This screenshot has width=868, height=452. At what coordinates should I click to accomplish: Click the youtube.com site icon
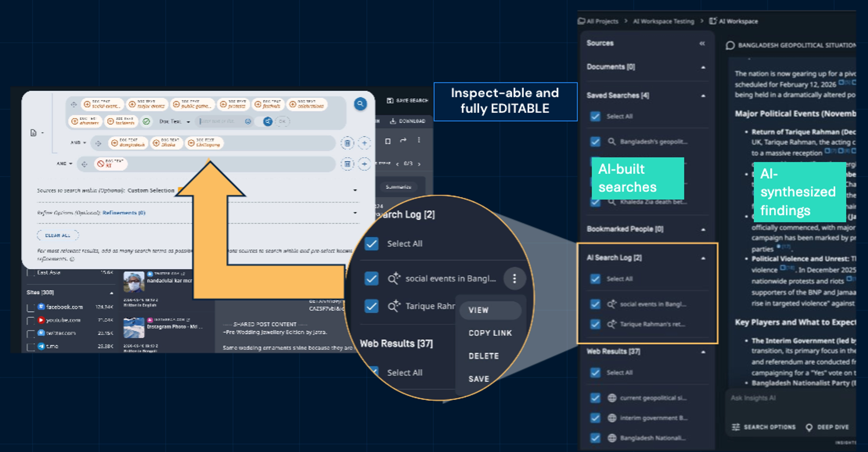pyautogui.click(x=41, y=320)
